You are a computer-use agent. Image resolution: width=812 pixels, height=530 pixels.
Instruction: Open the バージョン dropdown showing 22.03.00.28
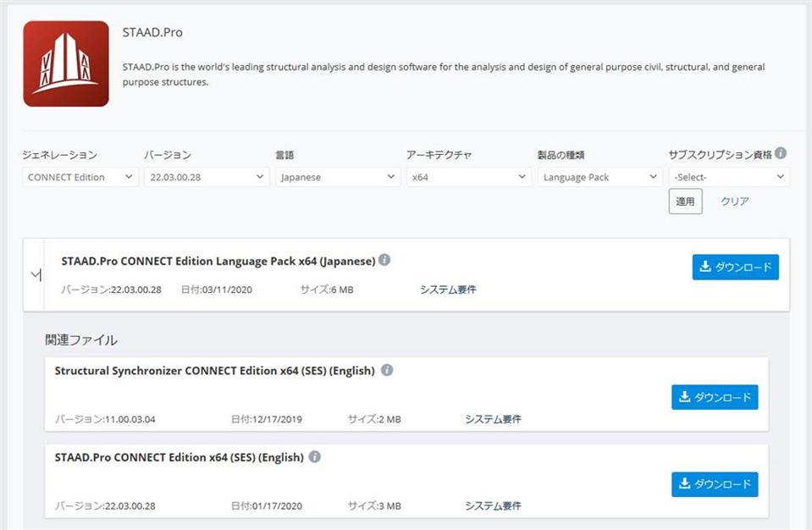click(x=207, y=177)
